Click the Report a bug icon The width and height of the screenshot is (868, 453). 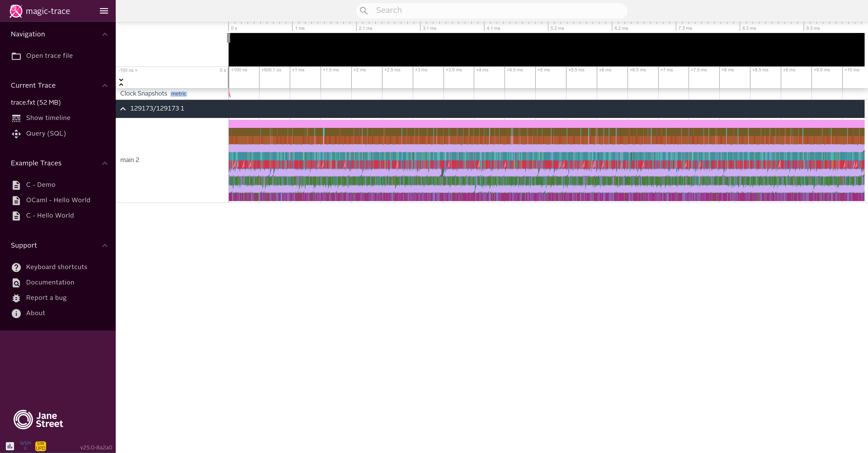pos(16,297)
